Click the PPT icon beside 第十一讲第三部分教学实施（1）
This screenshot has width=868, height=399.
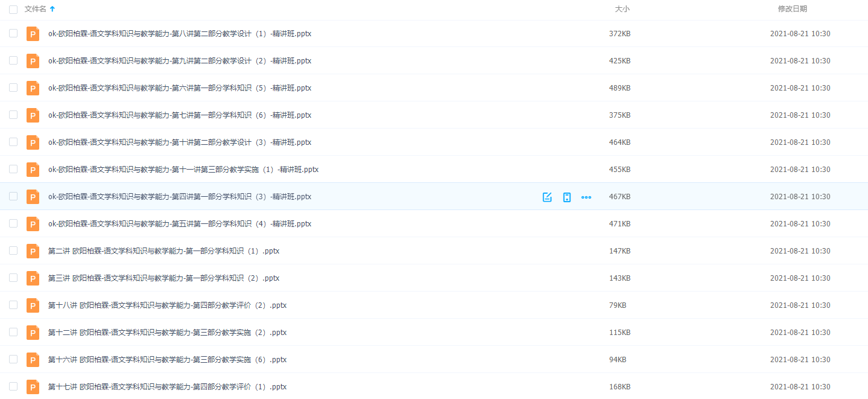pos(33,170)
